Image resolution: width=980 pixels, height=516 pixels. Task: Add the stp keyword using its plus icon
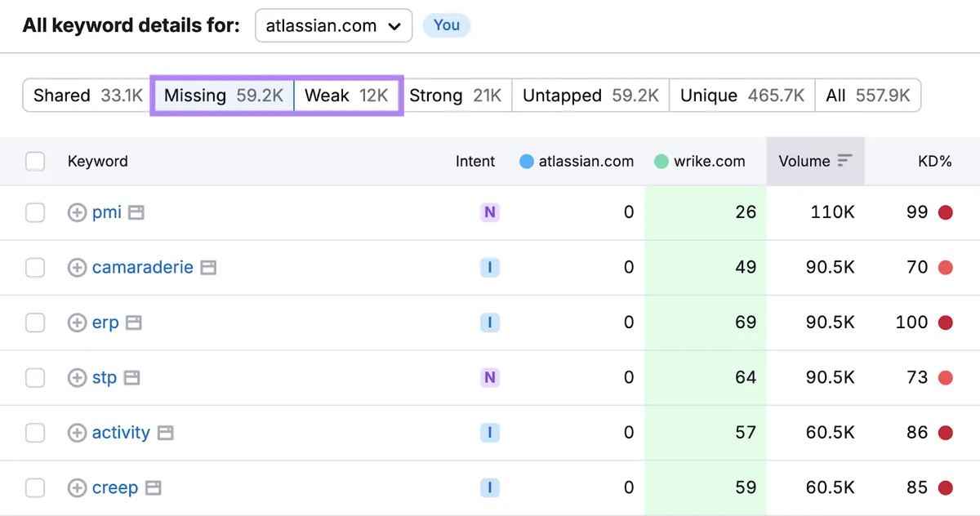pyautogui.click(x=77, y=378)
